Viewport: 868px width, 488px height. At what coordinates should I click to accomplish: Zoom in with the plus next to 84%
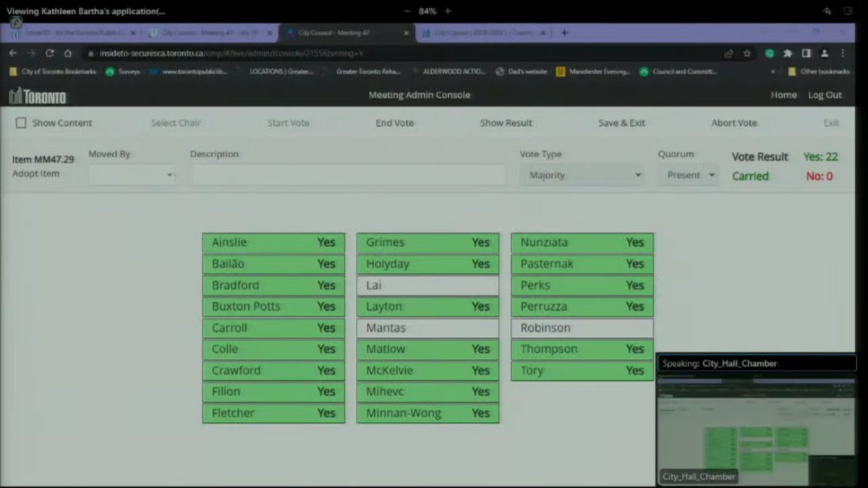[x=448, y=12]
